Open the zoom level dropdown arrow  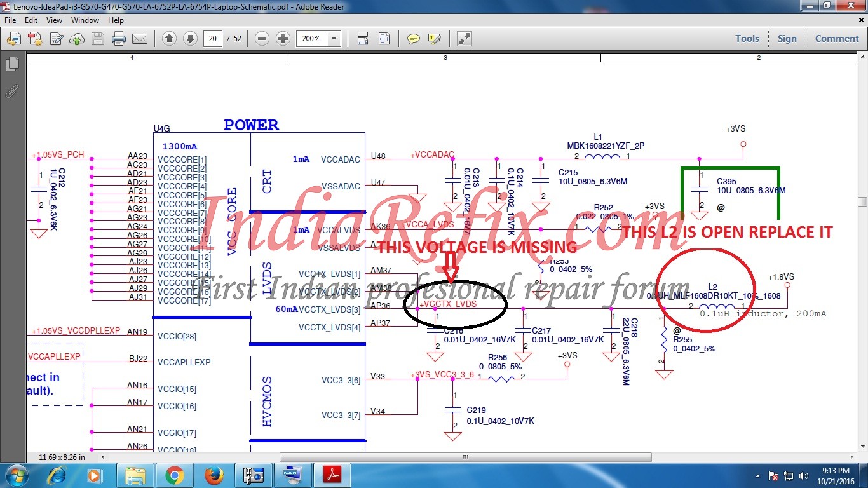[x=334, y=39]
